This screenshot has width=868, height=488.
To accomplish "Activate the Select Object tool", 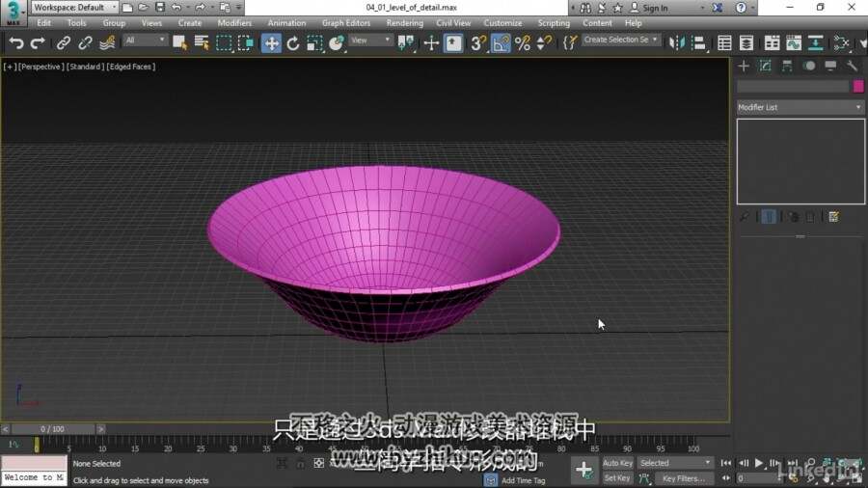I will pyautogui.click(x=179, y=42).
